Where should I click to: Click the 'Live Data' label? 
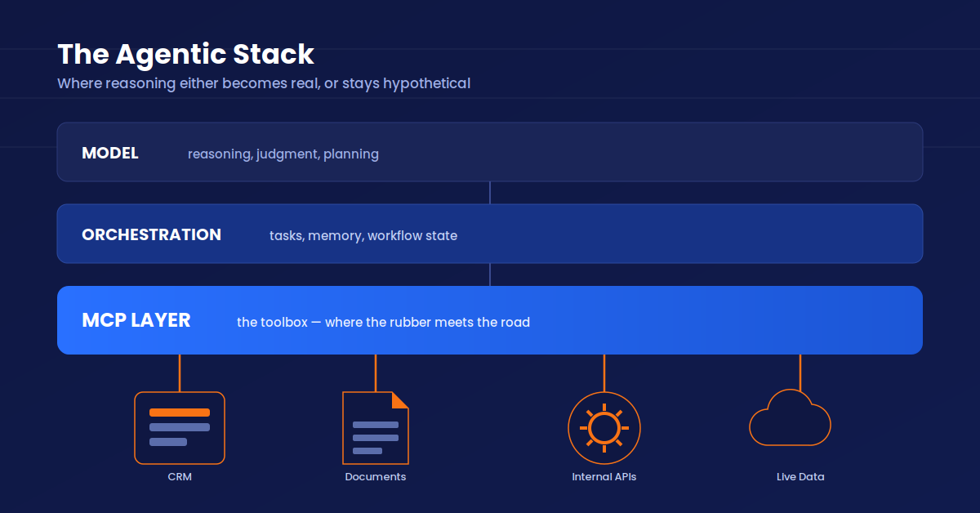800,476
